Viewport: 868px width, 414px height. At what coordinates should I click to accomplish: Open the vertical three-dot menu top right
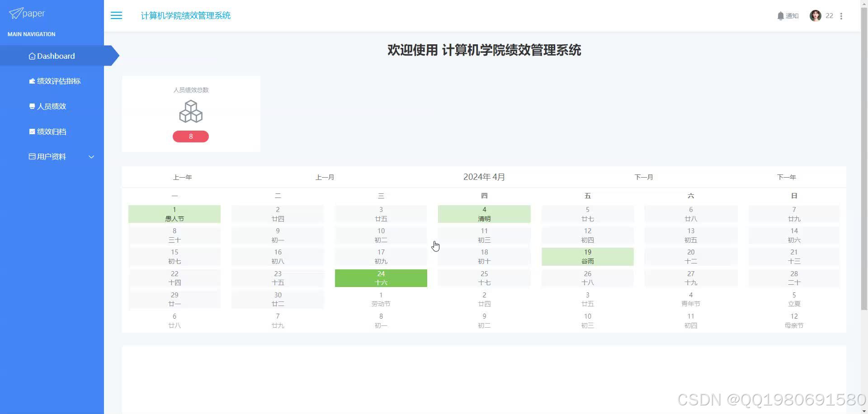point(841,15)
